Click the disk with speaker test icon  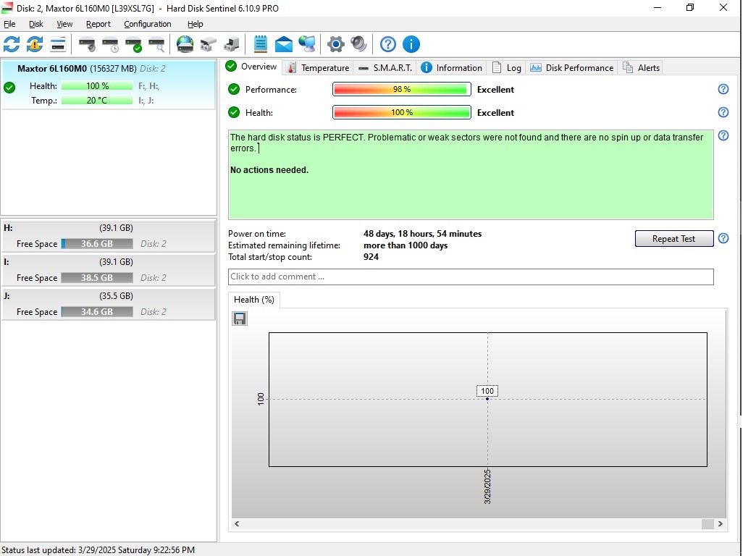[x=88, y=44]
